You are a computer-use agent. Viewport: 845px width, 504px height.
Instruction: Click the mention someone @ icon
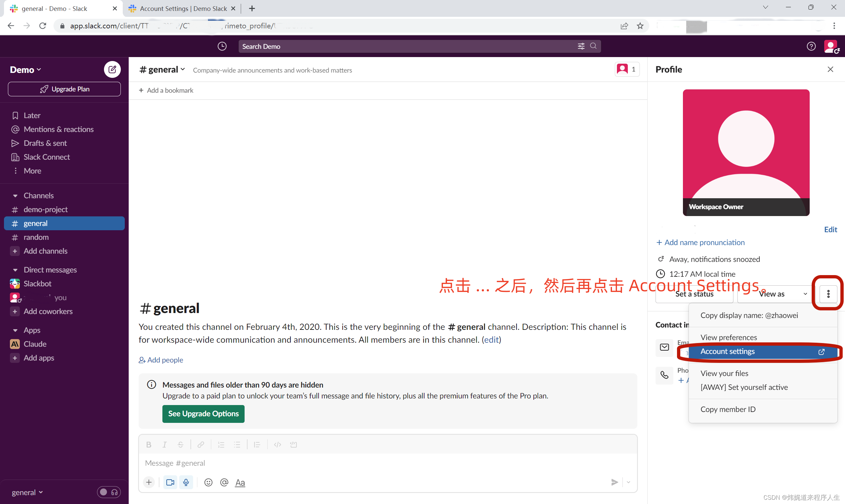[x=224, y=482]
